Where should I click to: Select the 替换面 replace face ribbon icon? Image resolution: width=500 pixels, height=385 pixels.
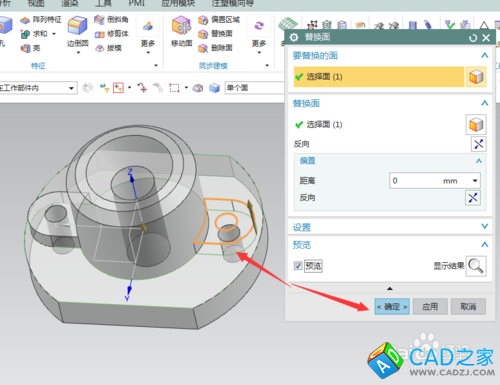coord(203,34)
